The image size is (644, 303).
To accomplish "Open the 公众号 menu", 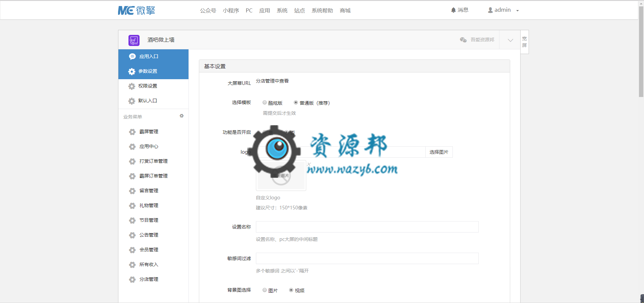I will [x=208, y=11].
